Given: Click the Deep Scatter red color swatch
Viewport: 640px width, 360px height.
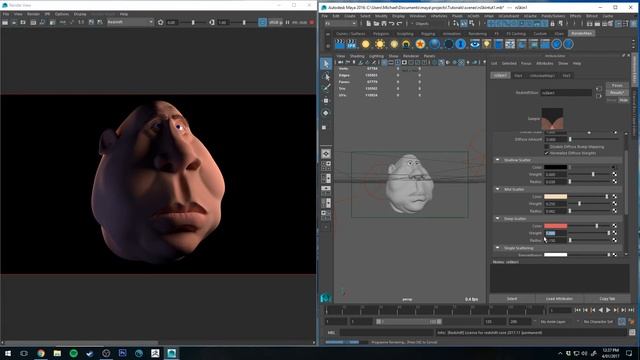Looking at the screenshot, I should tap(556, 226).
